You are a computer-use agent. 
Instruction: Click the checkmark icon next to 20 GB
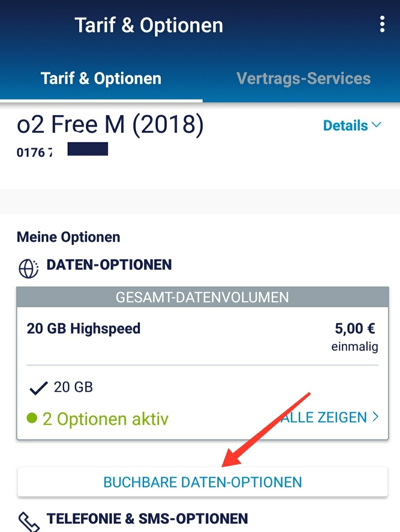pos(38,388)
